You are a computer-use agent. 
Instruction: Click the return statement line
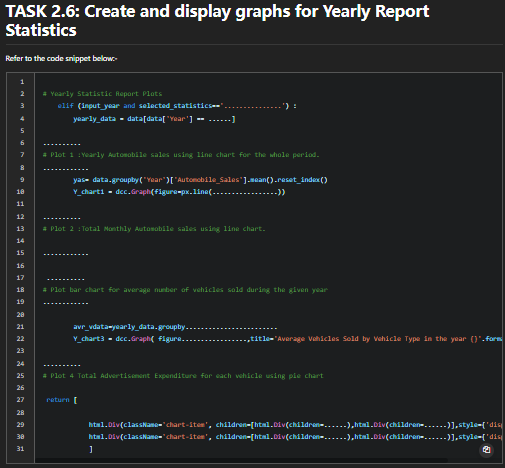tap(62, 400)
